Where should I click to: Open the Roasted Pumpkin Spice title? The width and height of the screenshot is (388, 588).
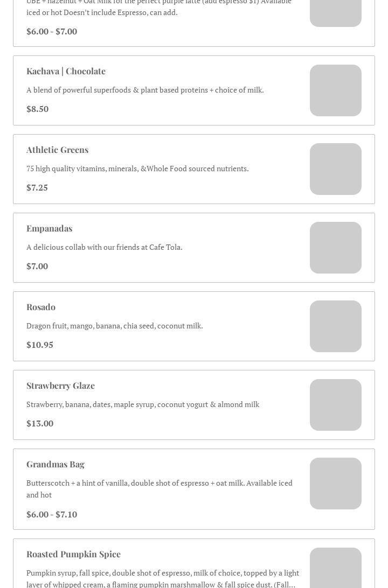tap(73, 554)
